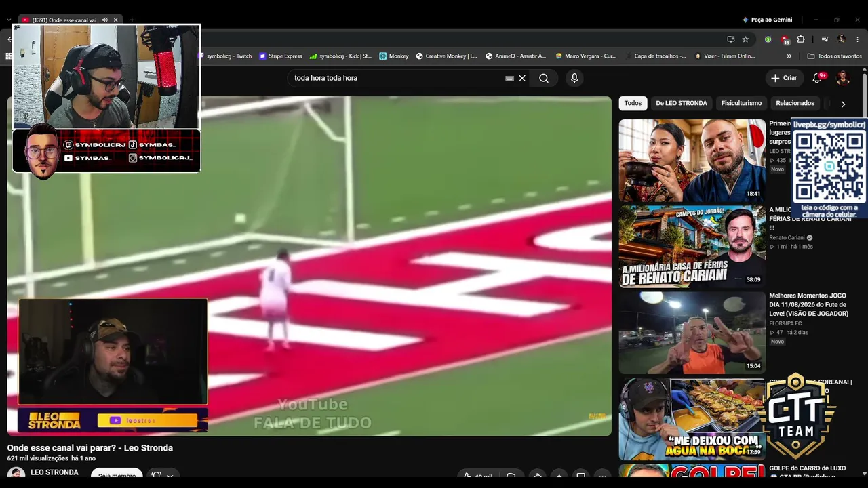Open the 'symbolicrj - Kick' bookmark
Image resolution: width=868 pixels, height=488 pixels.
coord(340,56)
